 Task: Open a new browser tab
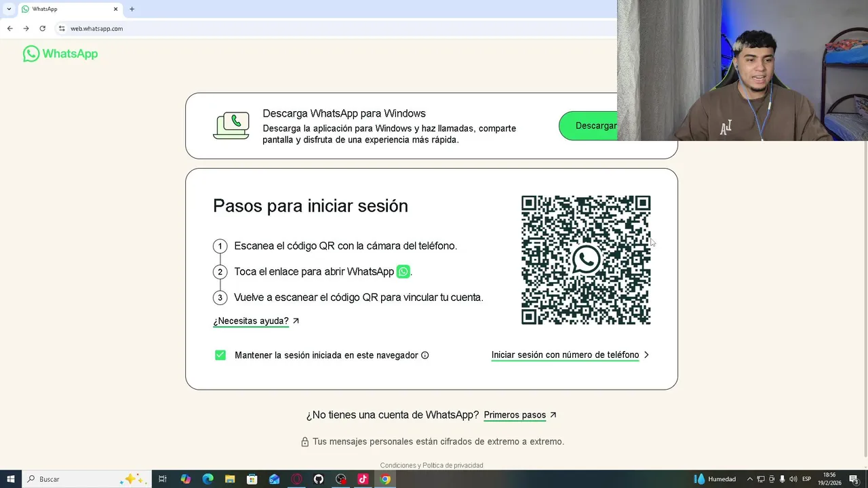click(x=132, y=9)
